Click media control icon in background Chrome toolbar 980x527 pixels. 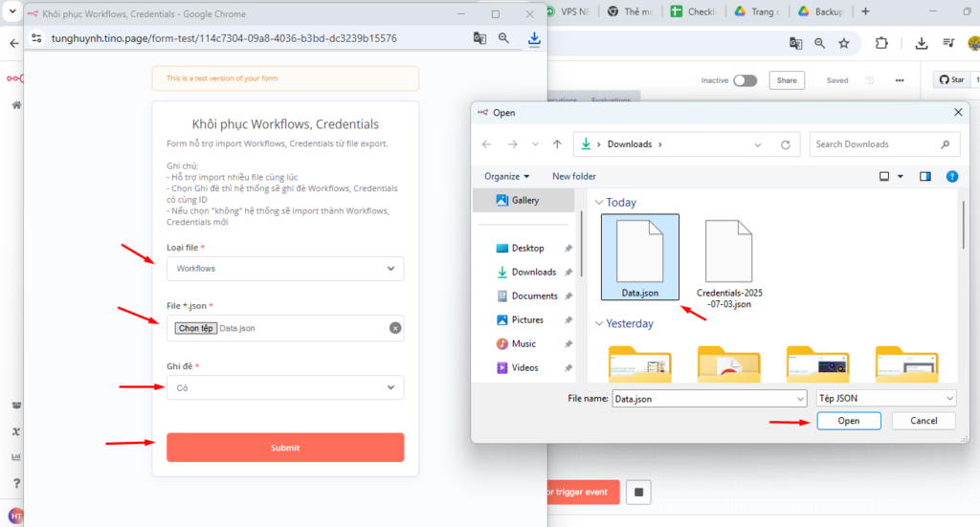[x=948, y=43]
